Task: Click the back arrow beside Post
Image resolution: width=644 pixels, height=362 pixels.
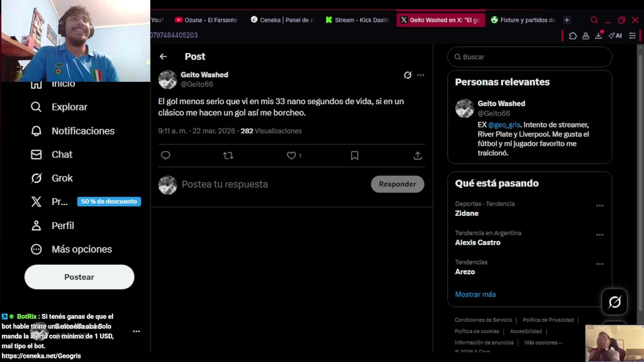Action: [x=163, y=57]
